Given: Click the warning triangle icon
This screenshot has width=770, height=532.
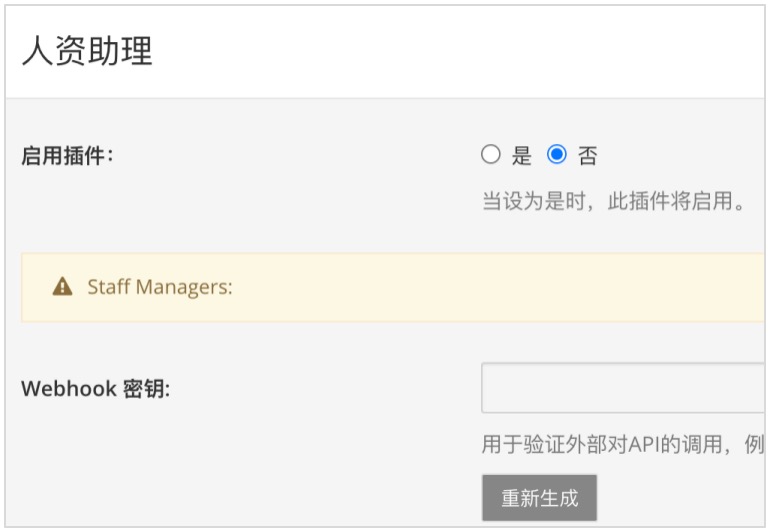Looking at the screenshot, I should 62,286.
